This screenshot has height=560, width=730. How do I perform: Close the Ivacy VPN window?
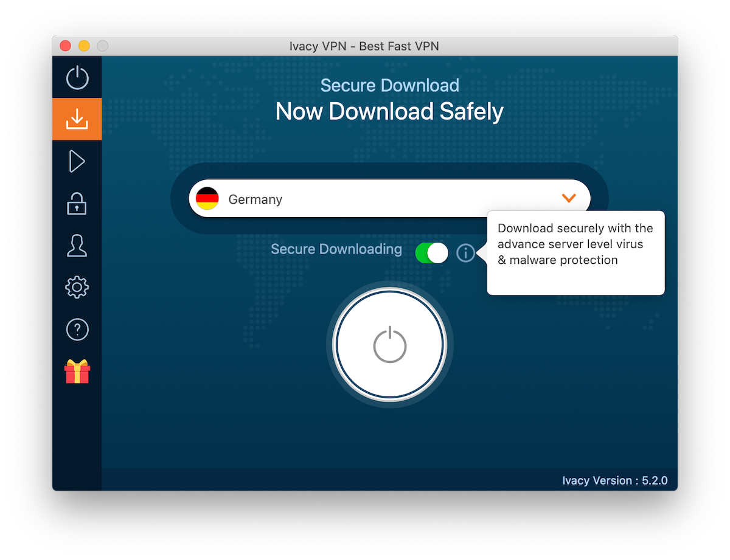click(66, 46)
